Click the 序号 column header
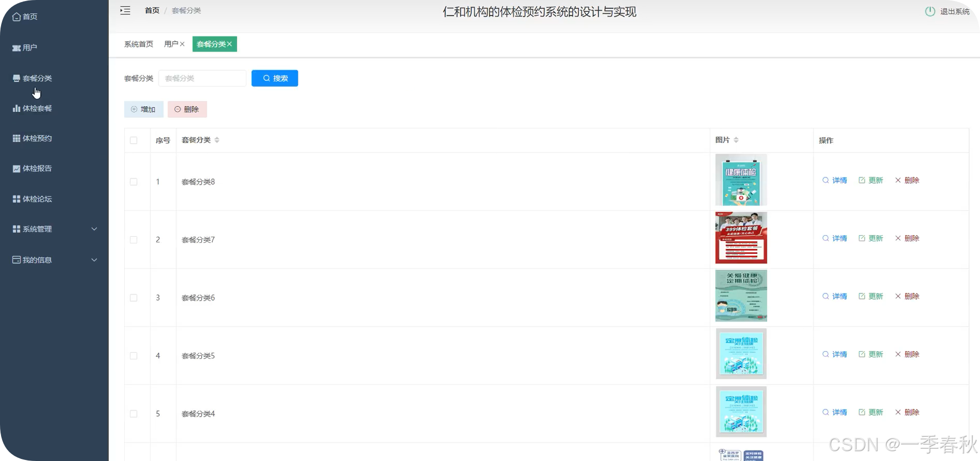The image size is (980, 461). 163,140
